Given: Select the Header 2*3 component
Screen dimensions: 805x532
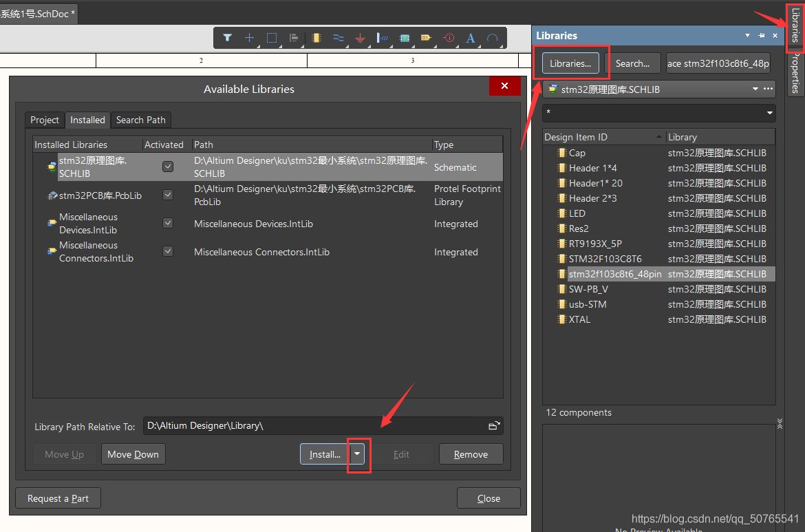Looking at the screenshot, I should pyautogui.click(x=659, y=198).
